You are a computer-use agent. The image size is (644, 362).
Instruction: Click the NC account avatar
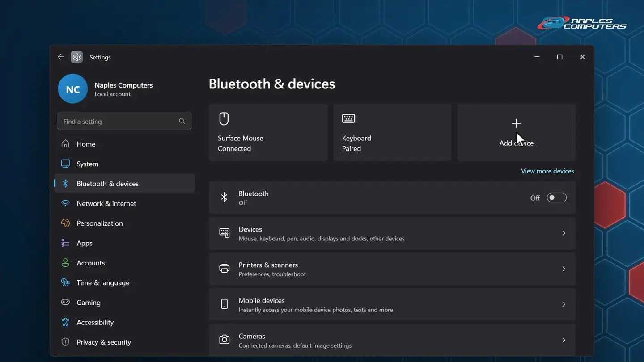click(72, 89)
